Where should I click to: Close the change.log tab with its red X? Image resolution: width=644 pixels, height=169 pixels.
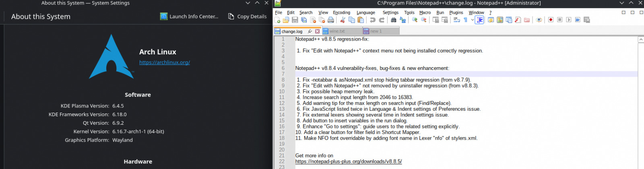coord(317,31)
